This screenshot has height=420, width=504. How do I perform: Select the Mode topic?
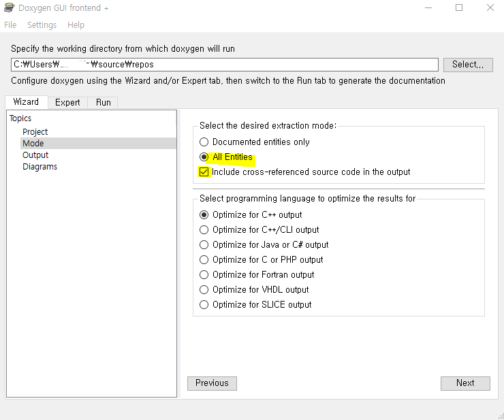click(x=98, y=144)
